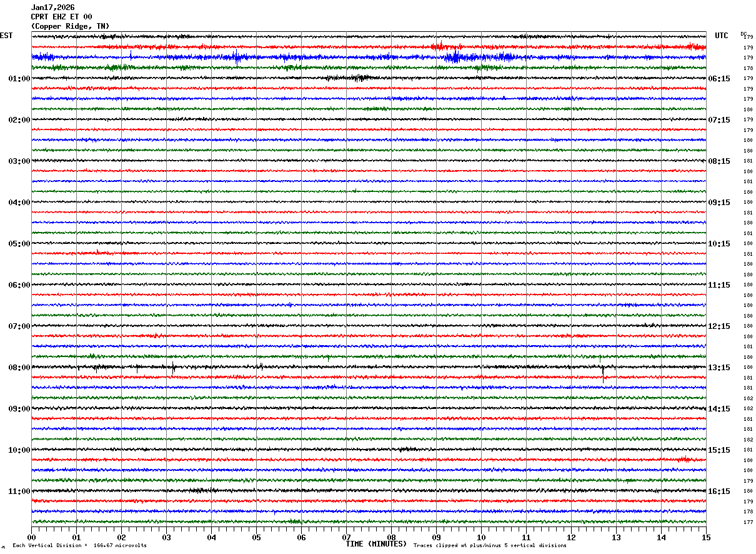Select minute 04 on the bottom time axis
The image size is (756, 554).
point(211,537)
